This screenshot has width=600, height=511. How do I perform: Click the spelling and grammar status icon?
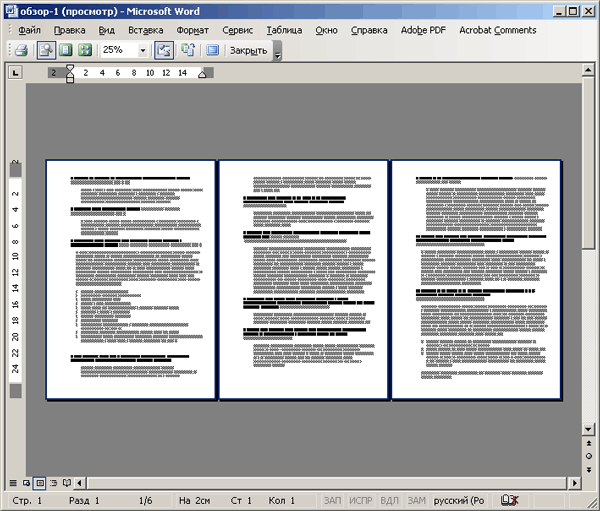(x=509, y=500)
